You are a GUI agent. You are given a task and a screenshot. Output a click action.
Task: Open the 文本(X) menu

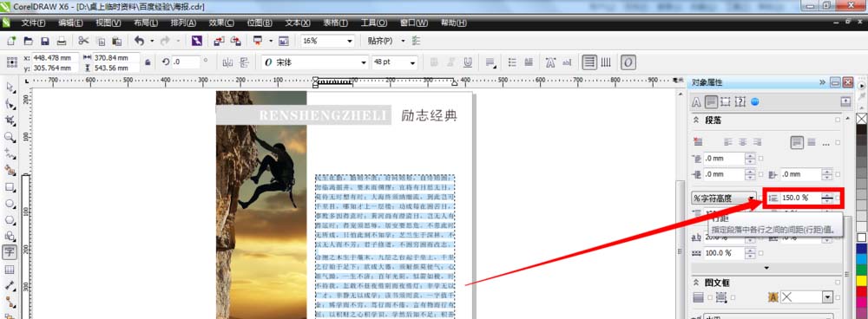click(x=297, y=23)
